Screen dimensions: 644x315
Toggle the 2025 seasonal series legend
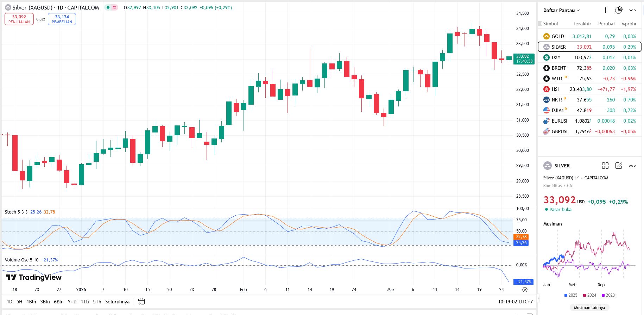570,295
